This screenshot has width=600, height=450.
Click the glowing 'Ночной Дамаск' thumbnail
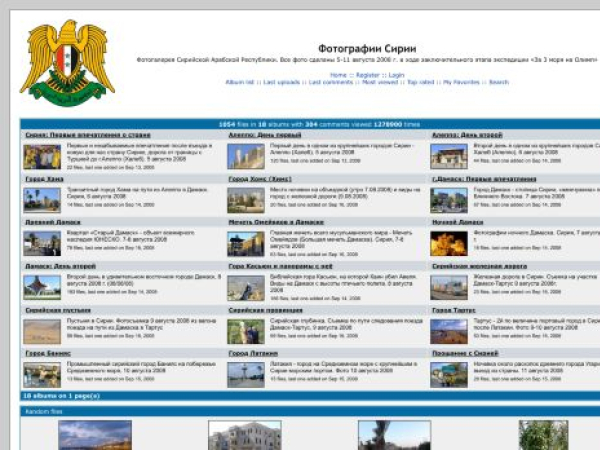coord(449,244)
